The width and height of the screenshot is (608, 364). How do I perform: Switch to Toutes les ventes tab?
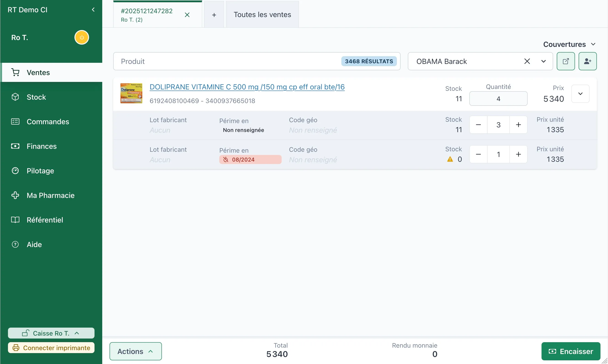click(262, 15)
